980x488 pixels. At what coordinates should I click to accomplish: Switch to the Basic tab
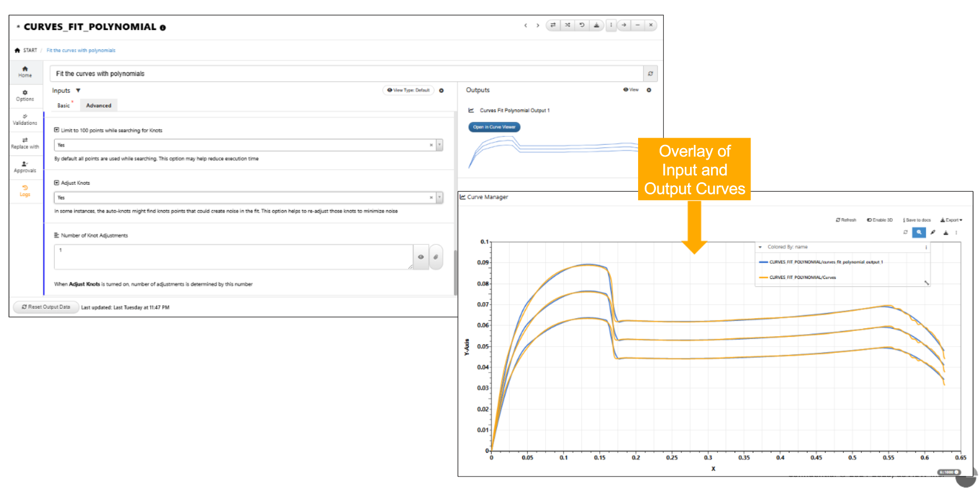point(64,106)
